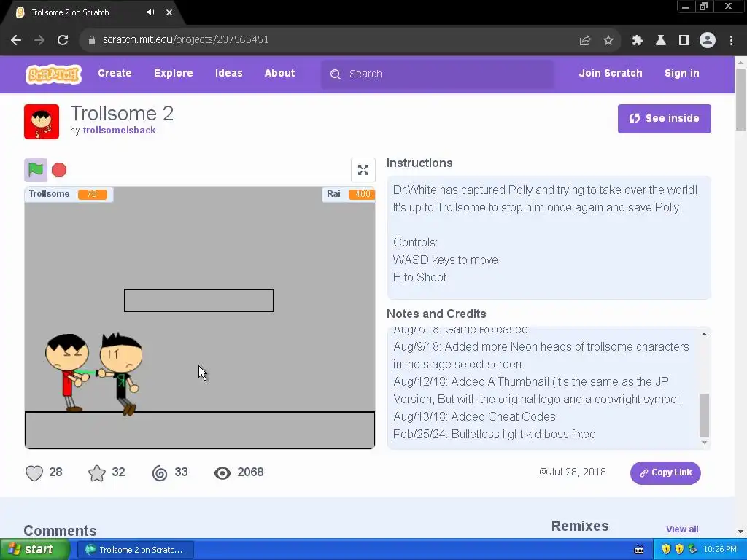Bookmark this page with star icon

point(608,41)
